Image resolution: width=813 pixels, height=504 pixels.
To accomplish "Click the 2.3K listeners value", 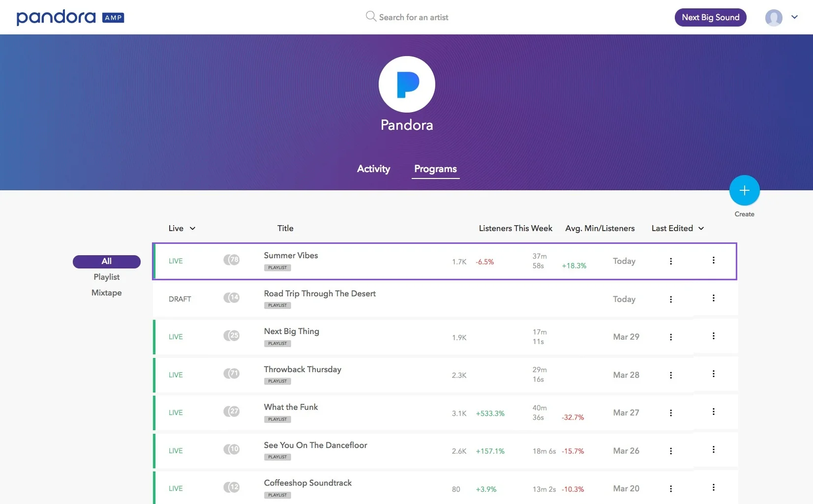I will (459, 375).
